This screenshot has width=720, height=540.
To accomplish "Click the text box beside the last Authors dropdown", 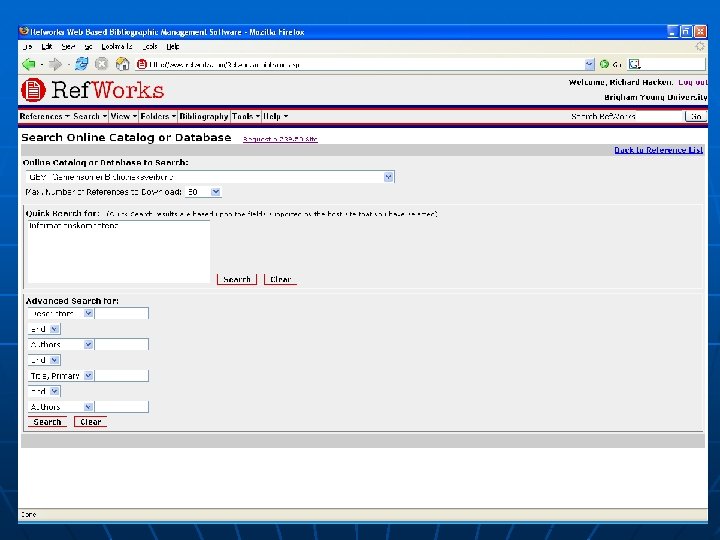I will click(122, 407).
